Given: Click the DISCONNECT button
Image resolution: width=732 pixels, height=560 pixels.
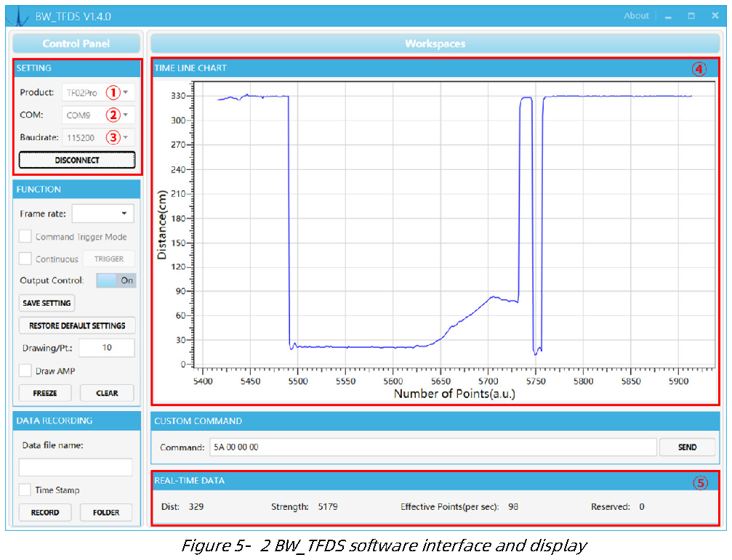Looking at the screenshot, I should [x=77, y=160].
